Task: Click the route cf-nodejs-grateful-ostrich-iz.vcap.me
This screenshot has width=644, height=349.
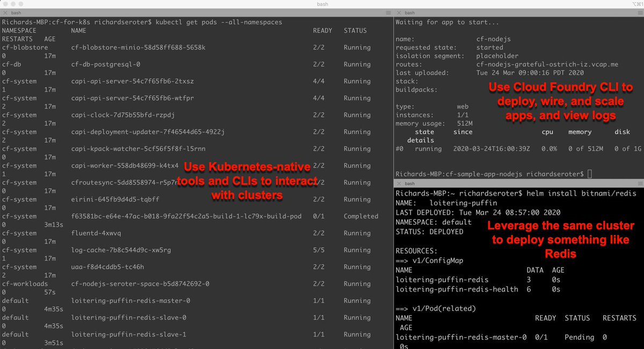Action: (547, 64)
